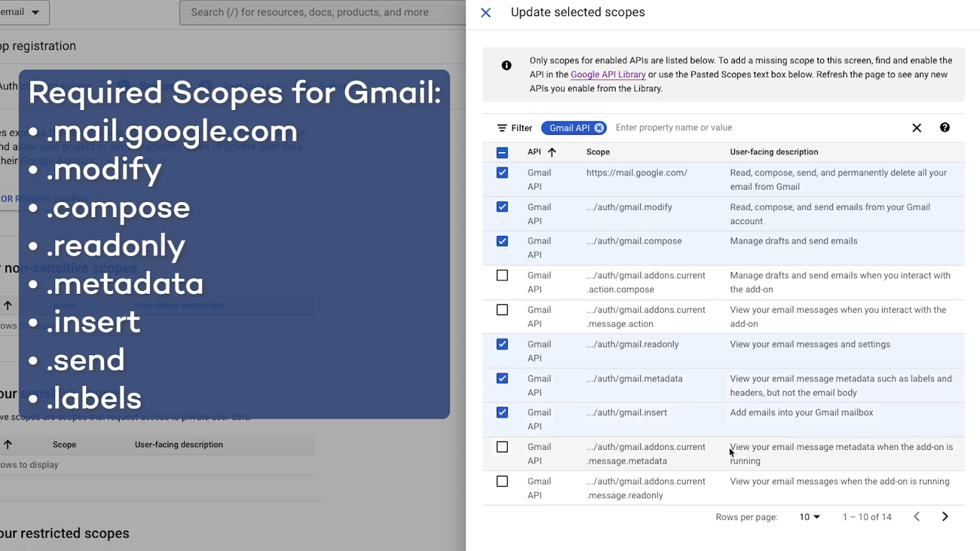Open the filter help question icon
Image resolution: width=980 pixels, height=551 pixels.
coord(945,127)
